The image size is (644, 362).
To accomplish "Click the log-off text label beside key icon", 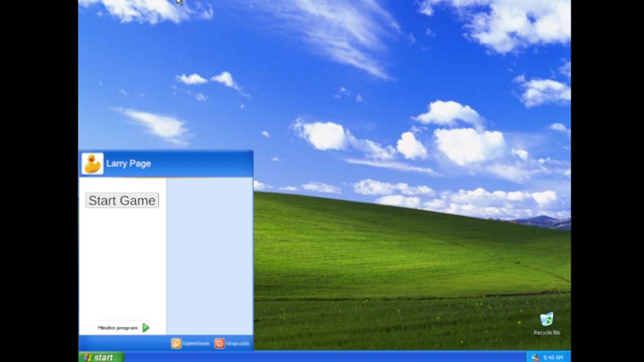I will (x=197, y=344).
